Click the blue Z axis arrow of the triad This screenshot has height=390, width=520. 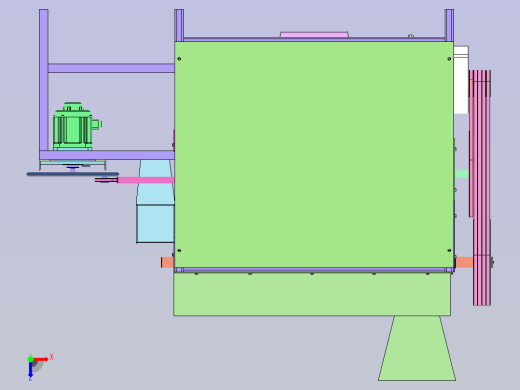30,370
